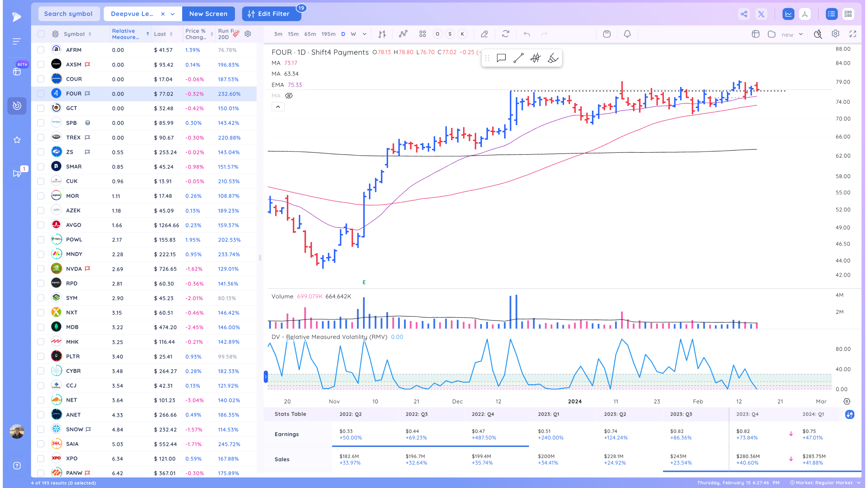Undo the last chart action
The height and width of the screenshot is (488, 868).
pyautogui.click(x=527, y=34)
